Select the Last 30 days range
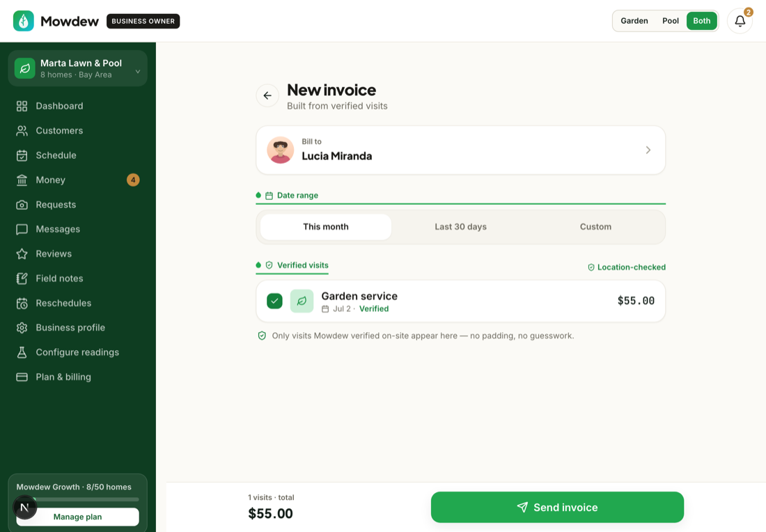The height and width of the screenshot is (532, 766). click(x=461, y=227)
